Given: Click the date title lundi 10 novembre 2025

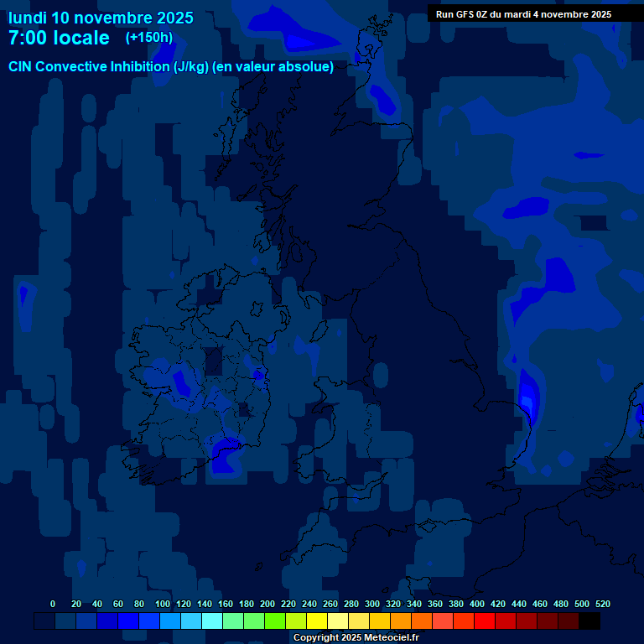Looking at the screenshot, I should [101, 18].
